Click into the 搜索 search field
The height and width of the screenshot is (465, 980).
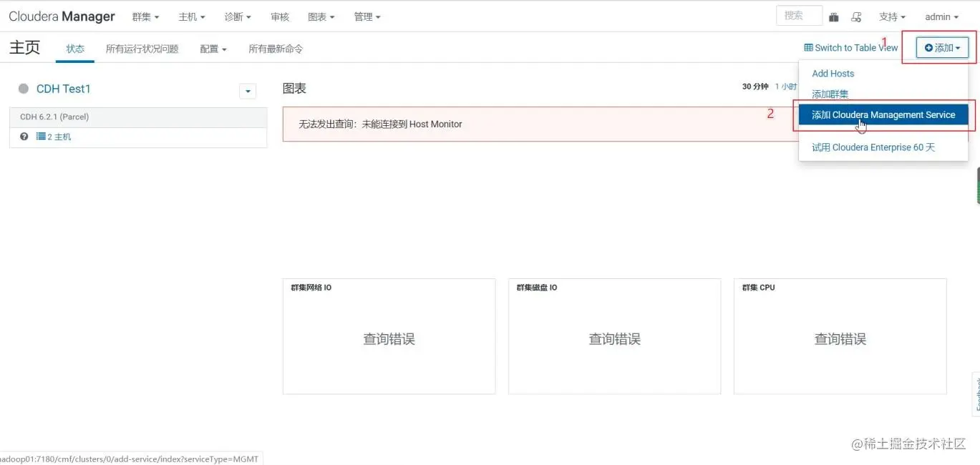click(x=799, y=16)
